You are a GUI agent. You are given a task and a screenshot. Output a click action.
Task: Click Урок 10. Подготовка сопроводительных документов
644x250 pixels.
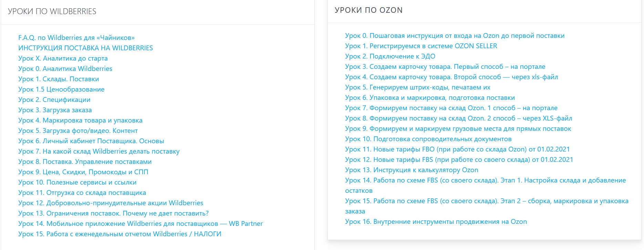coord(428,139)
